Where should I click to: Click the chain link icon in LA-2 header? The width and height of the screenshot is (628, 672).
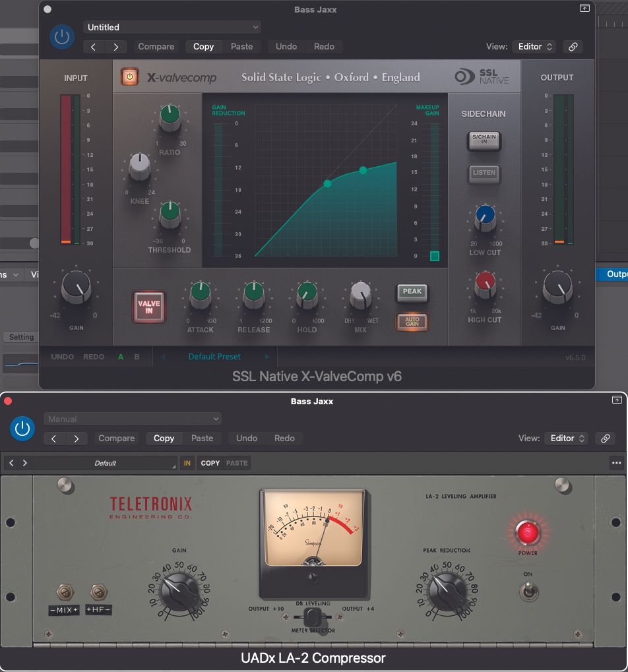[605, 438]
